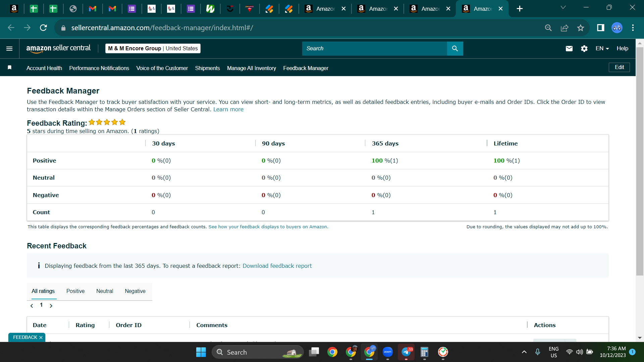Go to the next feedback page
The height and width of the screenshot is (362, 644).
(51, 306)
